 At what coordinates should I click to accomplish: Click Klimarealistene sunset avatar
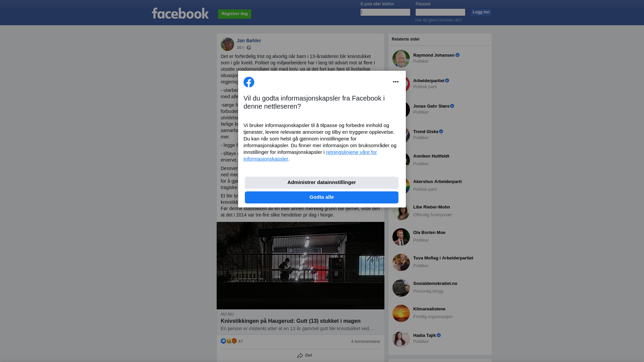tap(401, 313)
